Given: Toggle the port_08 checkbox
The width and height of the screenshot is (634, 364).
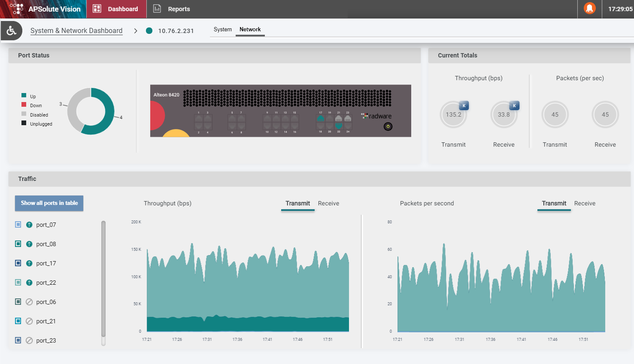Looking at the screenshot, I should click(18, 244).
